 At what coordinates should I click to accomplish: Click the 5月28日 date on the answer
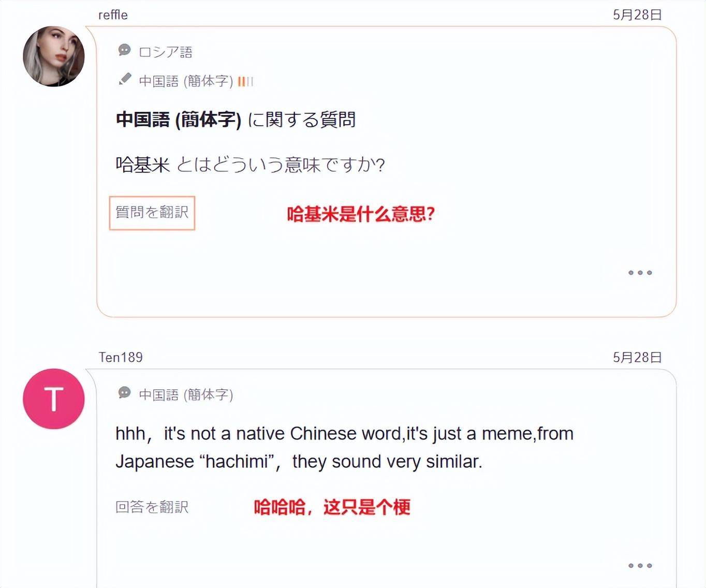coord(637,357)
